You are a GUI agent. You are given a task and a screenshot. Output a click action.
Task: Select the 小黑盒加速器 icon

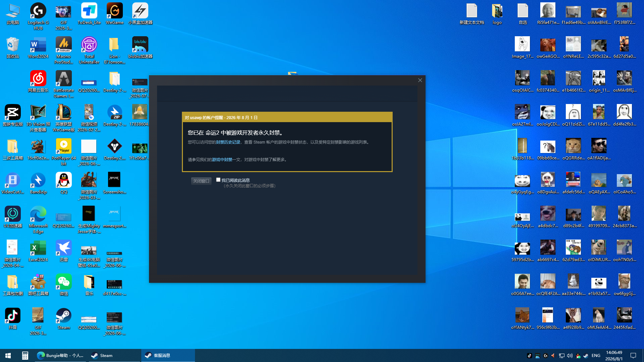coord(140,14)
